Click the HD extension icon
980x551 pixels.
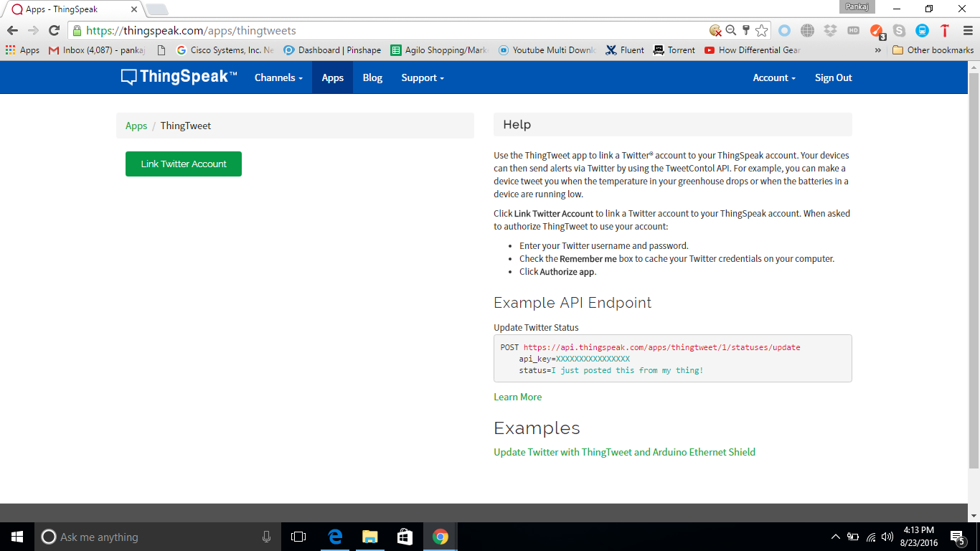(853, 30)
